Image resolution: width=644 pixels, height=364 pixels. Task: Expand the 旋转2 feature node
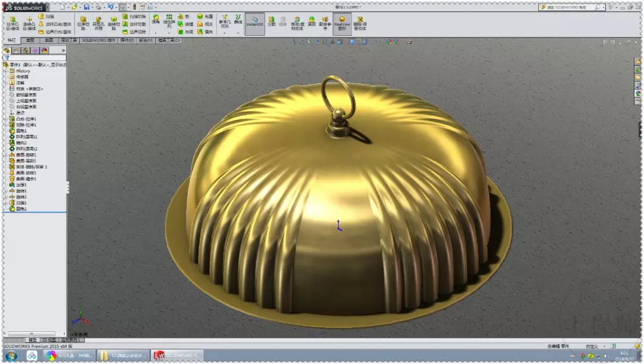pyautogui.click(x=6, y=197)
